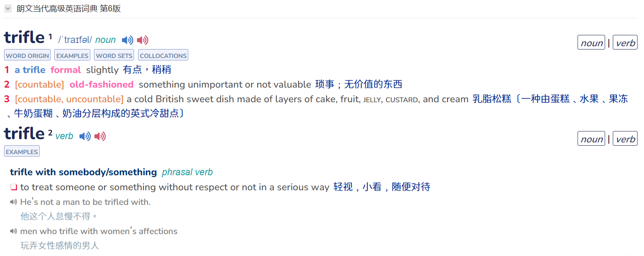Select noun tab beside trifle 2 entry
This screenshot has height=256, width=644.
click(x=591, y=139)
